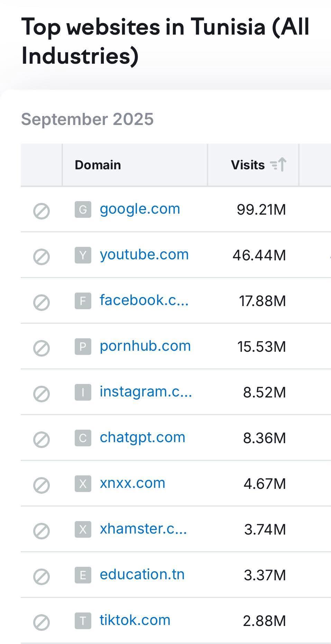This screenshot has width=331, height=644.
Task: Open the tiktok.com domain link
Action: [135, 620]
